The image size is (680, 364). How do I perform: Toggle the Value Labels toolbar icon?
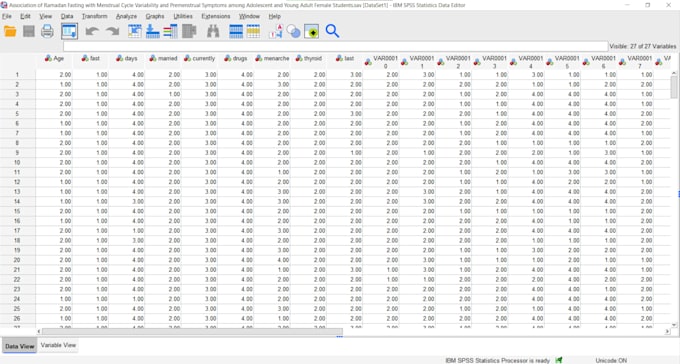click(276, 31)
